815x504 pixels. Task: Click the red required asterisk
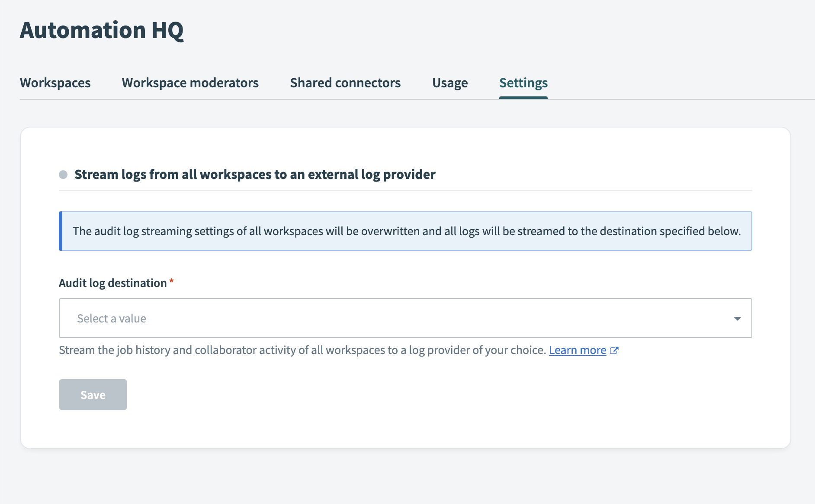point(172,282)
